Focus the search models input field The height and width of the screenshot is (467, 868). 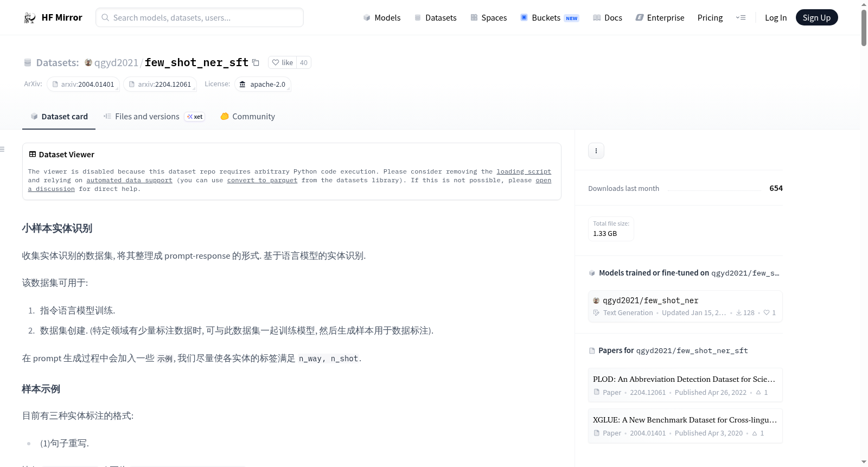click(200, 17)
